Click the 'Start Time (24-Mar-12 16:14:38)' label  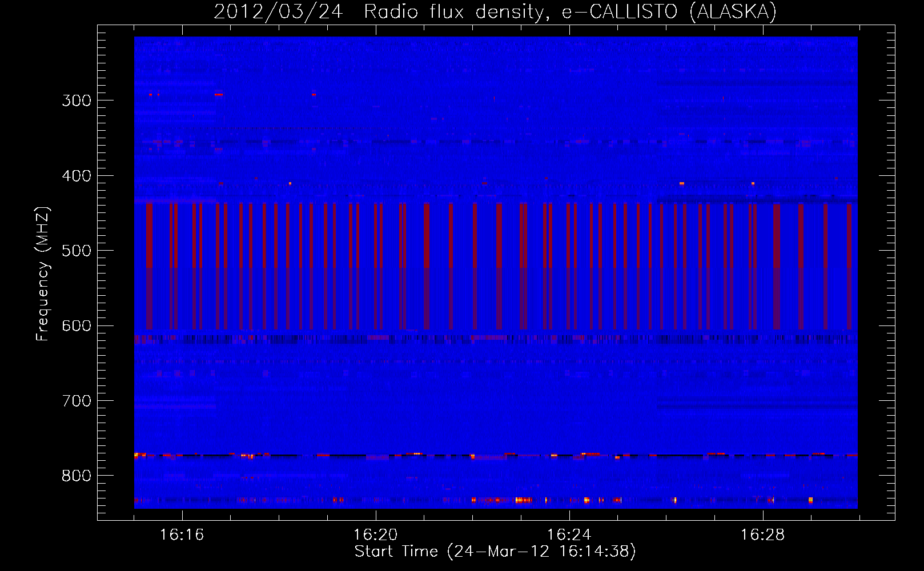point(495,552)
